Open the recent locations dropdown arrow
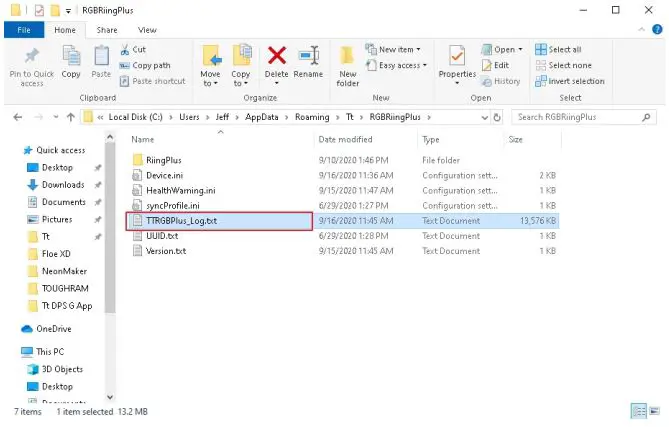669x427 pixels. pyautogui.click(x=55, y=117)
